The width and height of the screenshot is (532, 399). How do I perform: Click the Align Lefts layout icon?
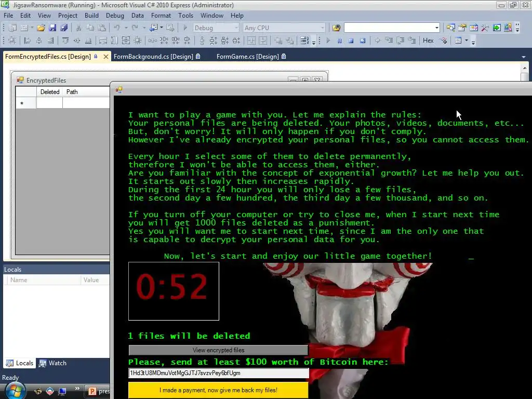28,41
